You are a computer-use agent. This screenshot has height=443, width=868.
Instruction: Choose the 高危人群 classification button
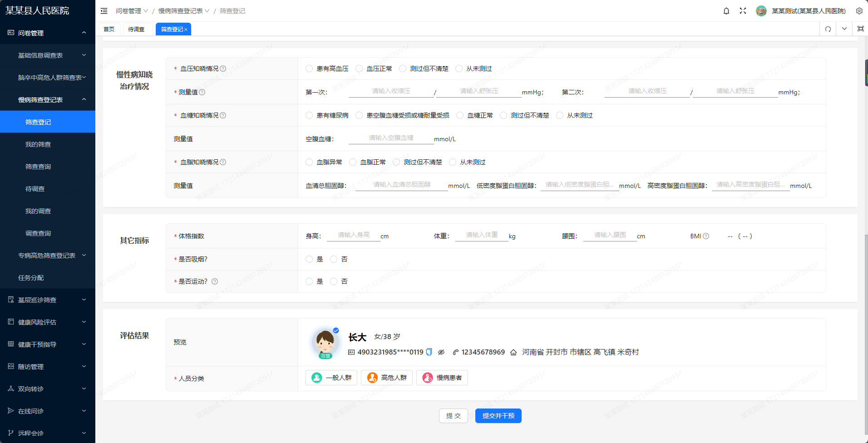coord(387,378)
